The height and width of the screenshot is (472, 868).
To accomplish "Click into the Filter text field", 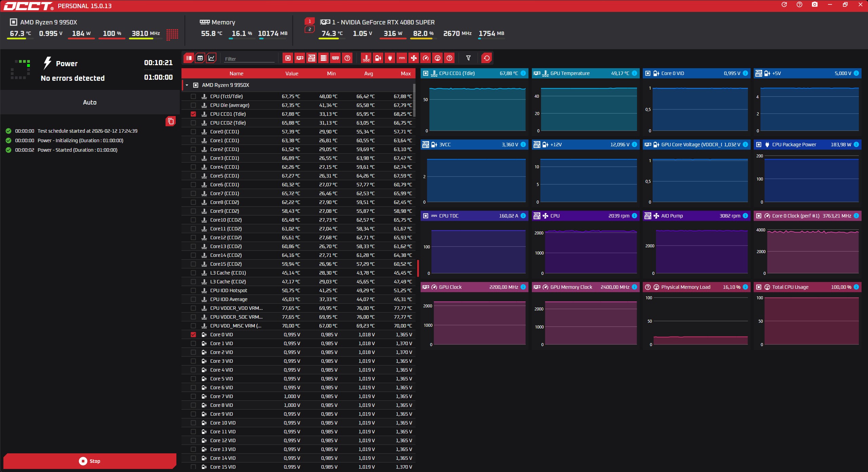I will click(x=249, y=59).
